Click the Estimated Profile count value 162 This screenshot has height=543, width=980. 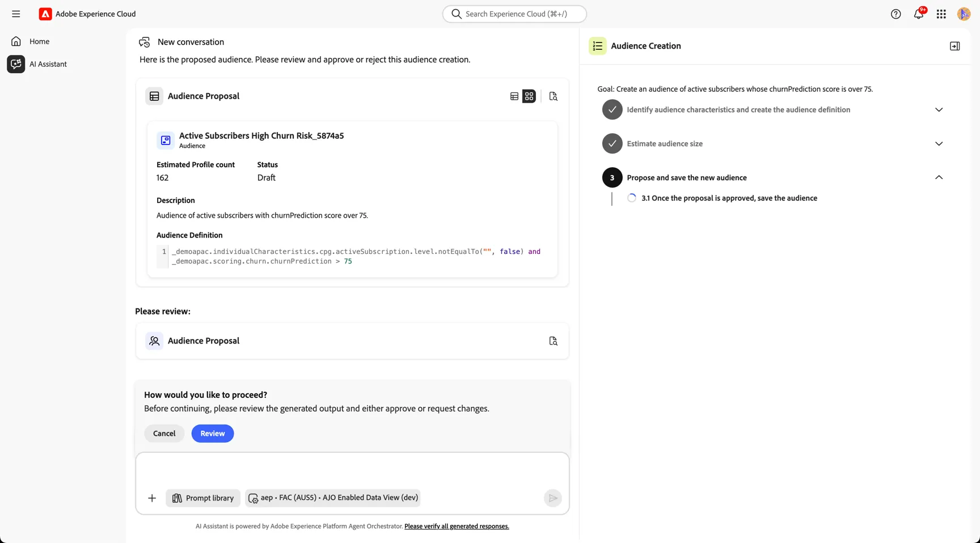[163, 178]
